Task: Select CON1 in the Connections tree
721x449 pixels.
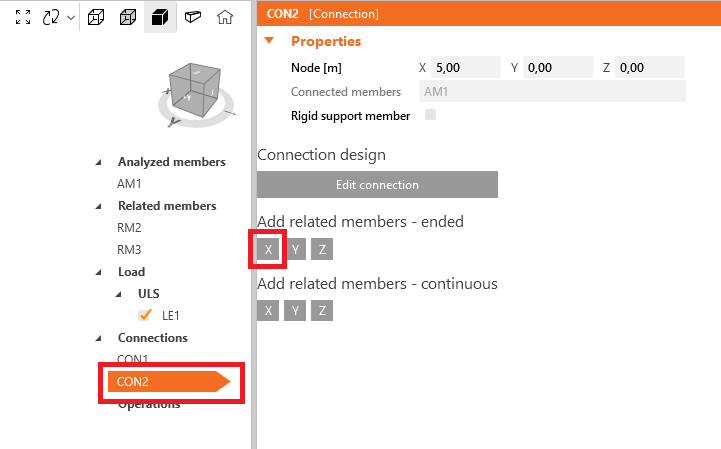Action: click(133, 359)
